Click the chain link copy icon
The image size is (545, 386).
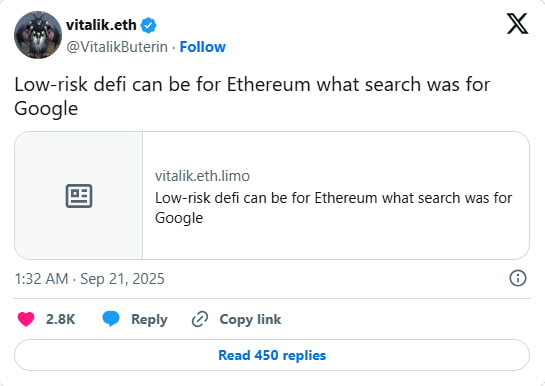pos(200,319)
